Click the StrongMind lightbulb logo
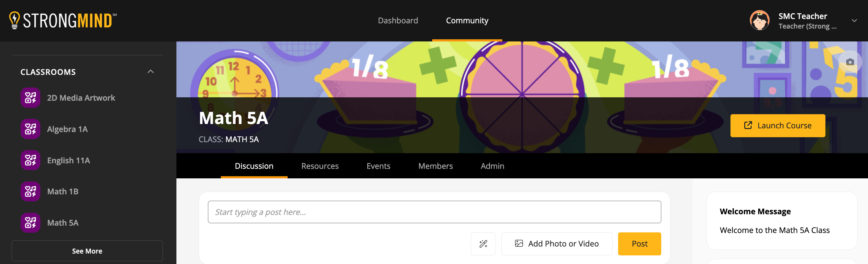The image size is (868, 264). 14,20
